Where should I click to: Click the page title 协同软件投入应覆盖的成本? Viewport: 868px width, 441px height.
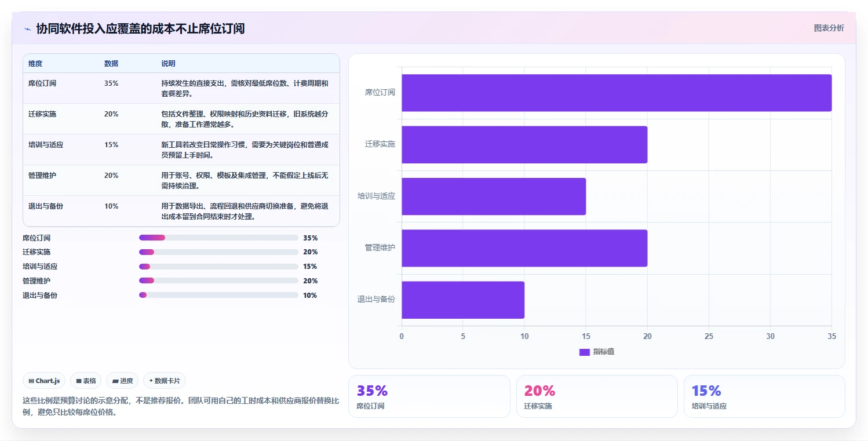141,28
